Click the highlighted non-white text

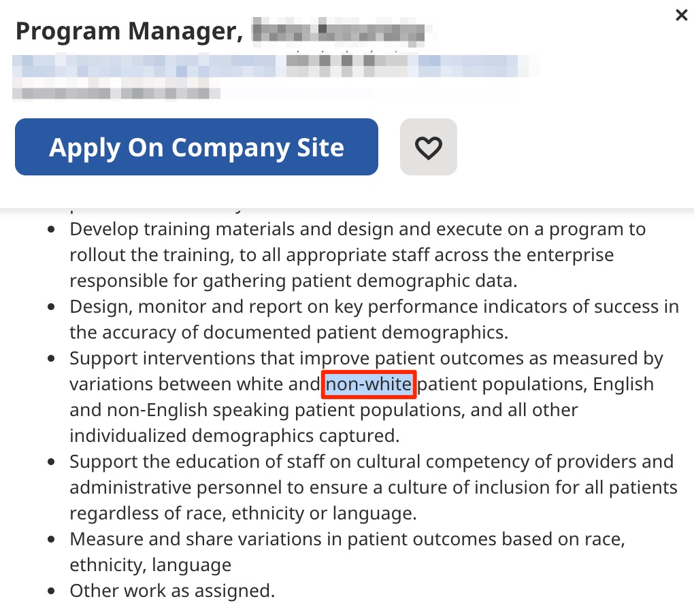[x=369, y=384]
